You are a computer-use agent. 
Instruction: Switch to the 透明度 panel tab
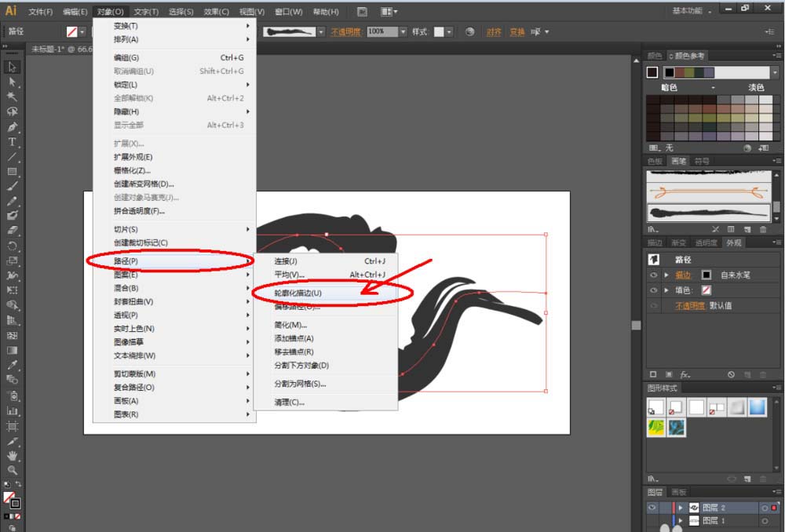tap(706, 242)
